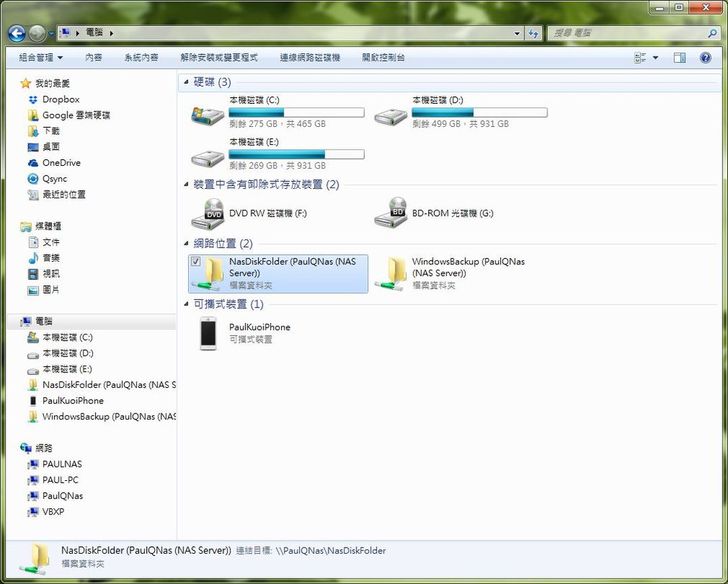Image resolution: width=728 pixels, height=584 pixels.
Task: Open the view options dropdown arrow
Action: [656, 58]
